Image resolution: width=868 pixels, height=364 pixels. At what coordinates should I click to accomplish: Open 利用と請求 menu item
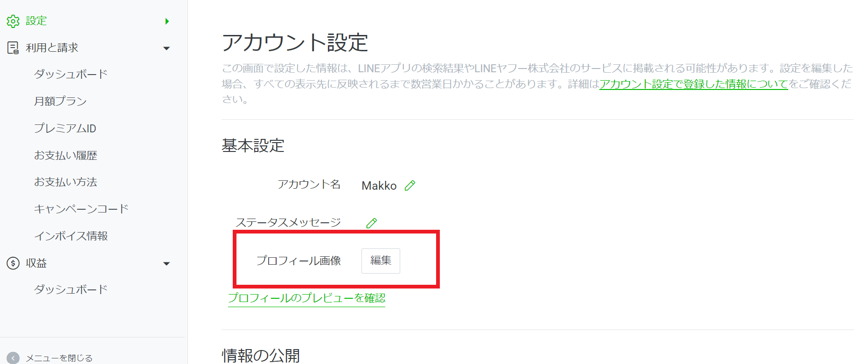click(x=52, y=48)
